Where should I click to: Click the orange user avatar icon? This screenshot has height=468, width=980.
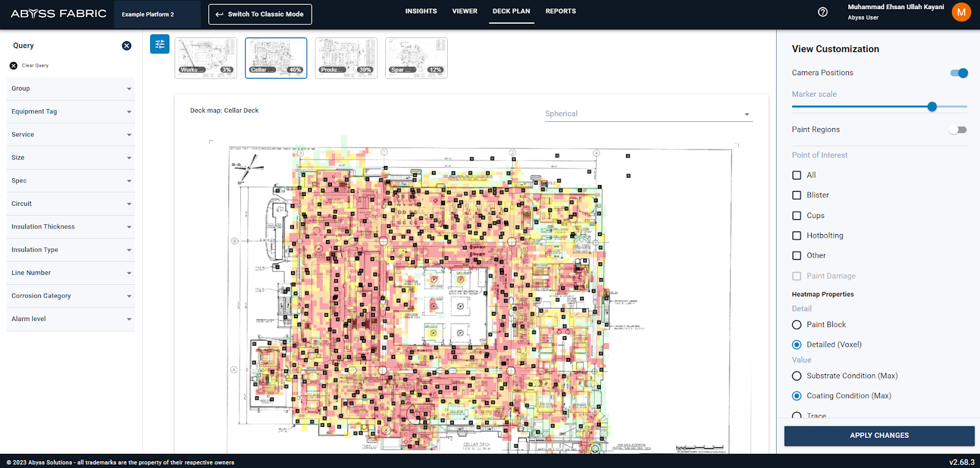(x=961, y=12)
